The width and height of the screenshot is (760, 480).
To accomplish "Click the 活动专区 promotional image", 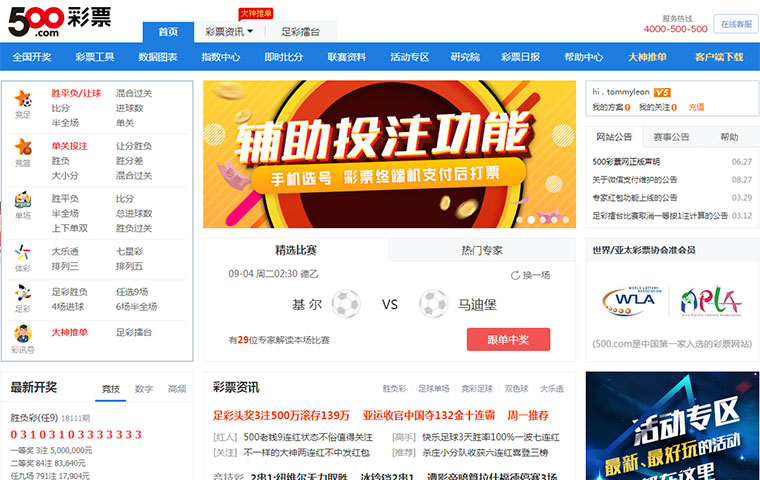I will click(x=672, y=426).
